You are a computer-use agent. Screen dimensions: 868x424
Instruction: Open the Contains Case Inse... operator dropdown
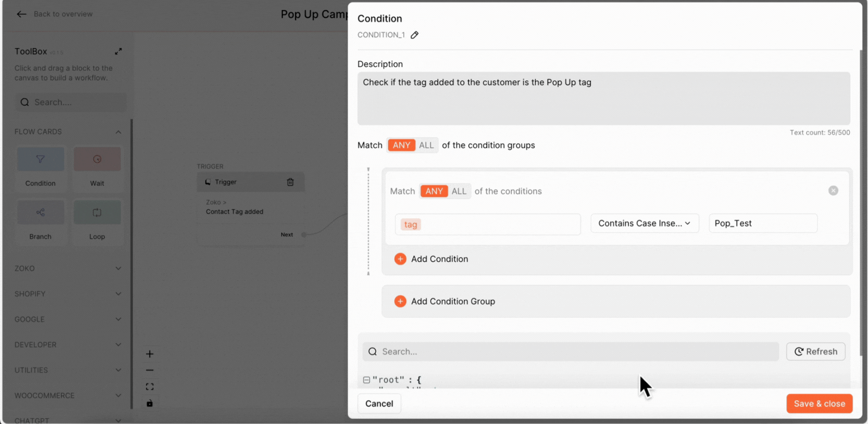[644, 223]
